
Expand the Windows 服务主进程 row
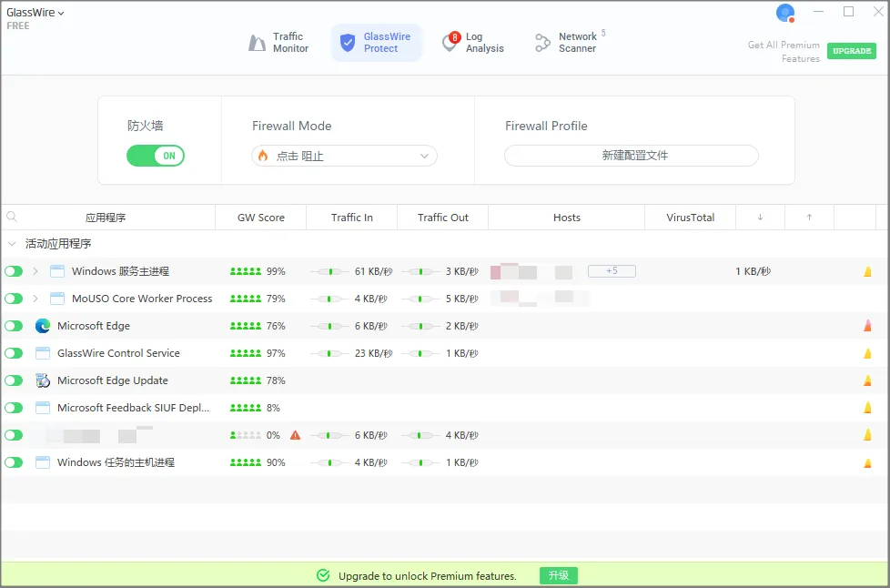coord(35,271)
